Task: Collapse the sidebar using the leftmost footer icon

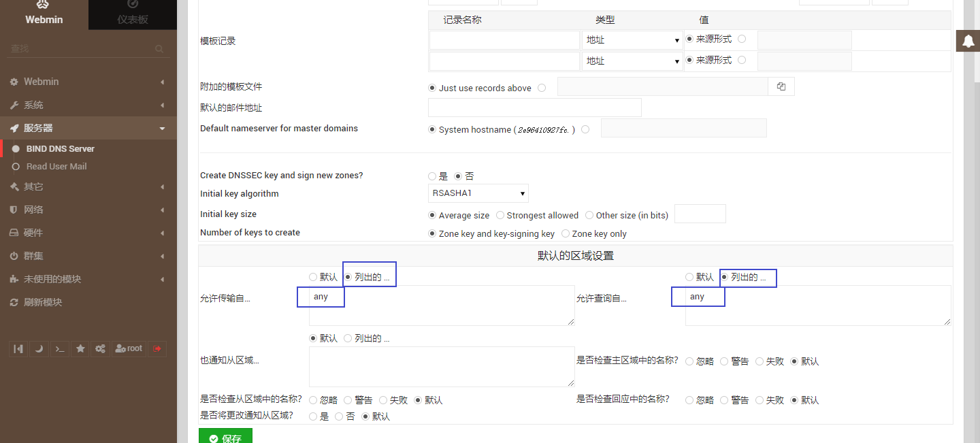Action: (x=18, y=348)
